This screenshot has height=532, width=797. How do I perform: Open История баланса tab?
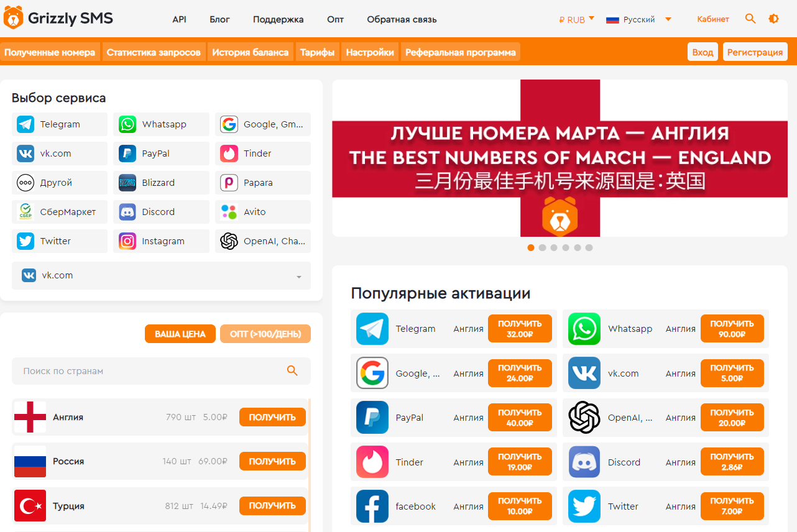(251, 52)
